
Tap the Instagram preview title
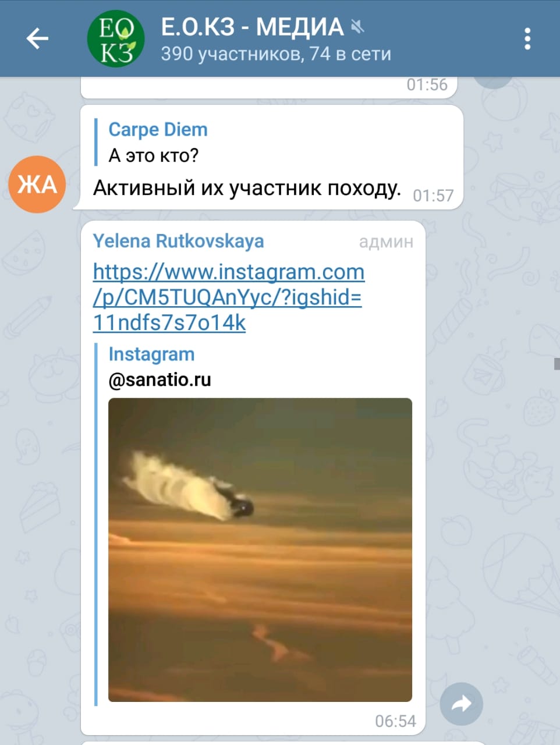pyautogui.click(x=151, y=354)
